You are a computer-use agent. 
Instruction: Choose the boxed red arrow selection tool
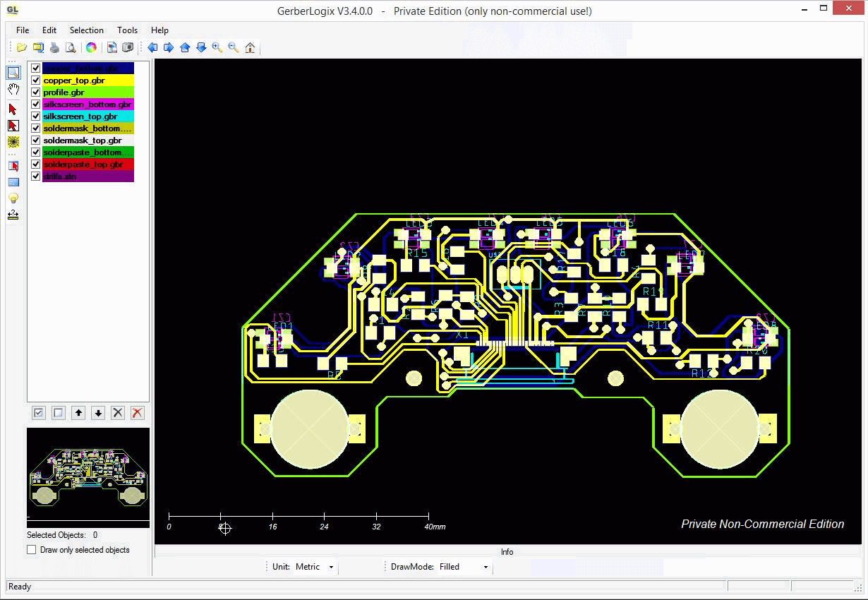[13, 126]
